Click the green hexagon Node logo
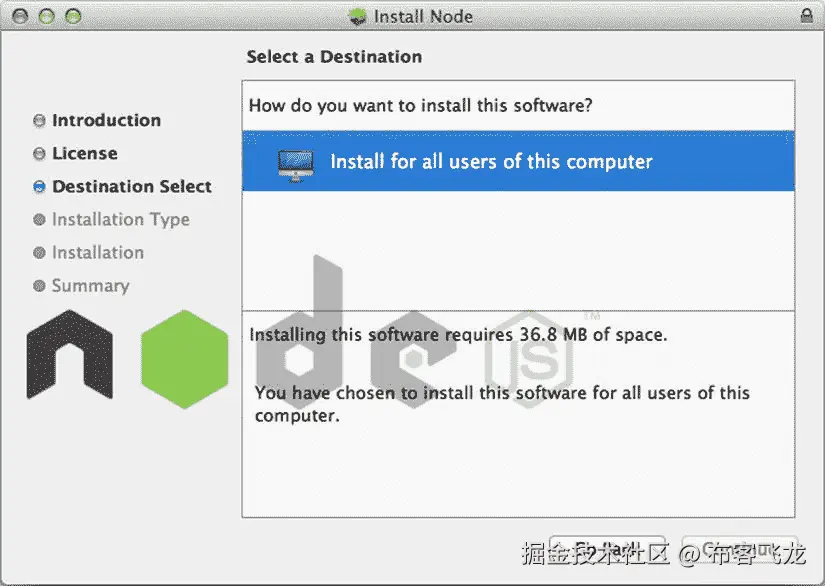Viewport: 825px width, 586px height. (x=185, y=359)
